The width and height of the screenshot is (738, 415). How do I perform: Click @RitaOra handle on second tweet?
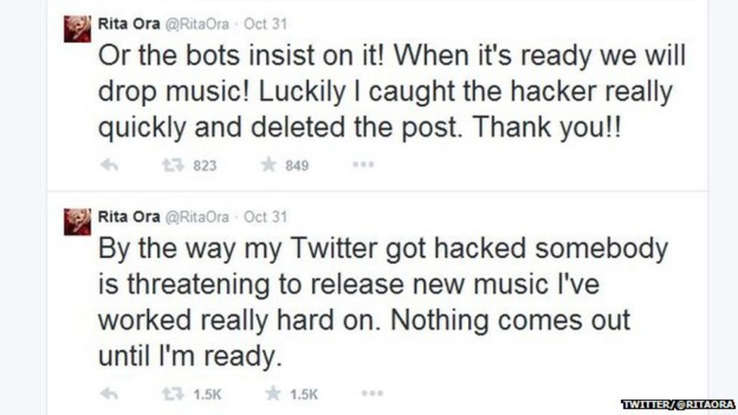coord(197,217)
